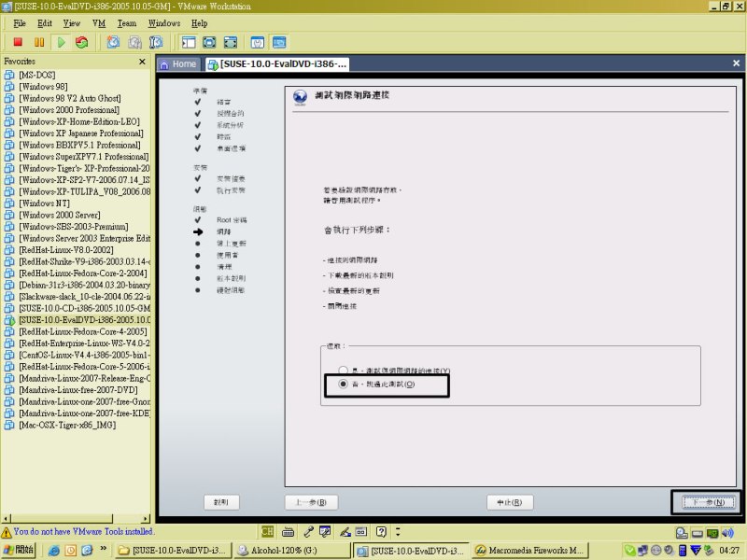Switch to Quick Switch mode icon
The height and width of the screenshot is (560, 747).
[x=209, y=42]
